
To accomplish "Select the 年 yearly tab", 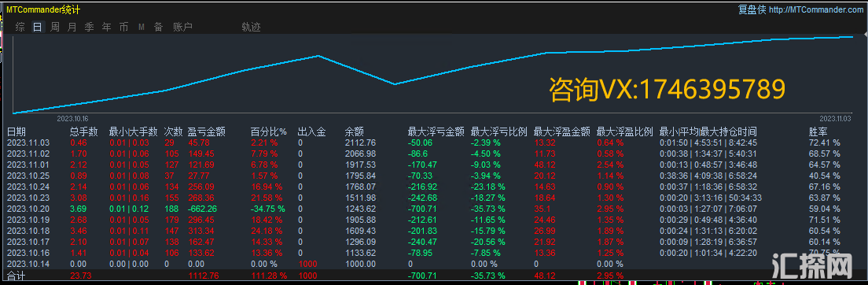I will (106, 27).
